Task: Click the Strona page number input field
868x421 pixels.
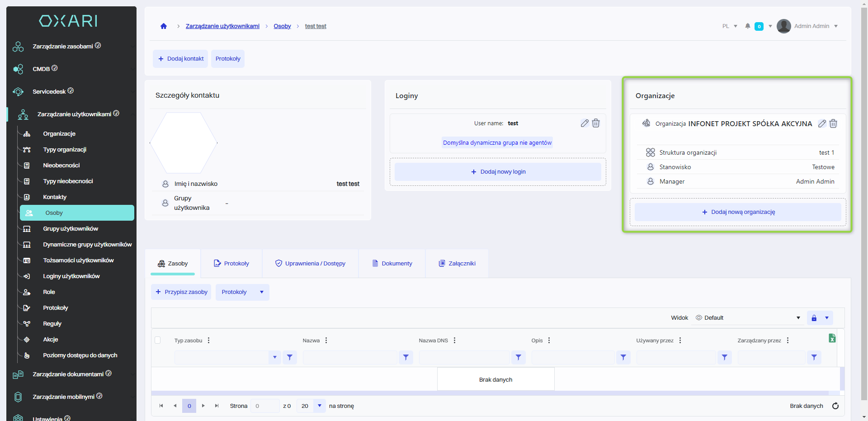Action: 265,406
